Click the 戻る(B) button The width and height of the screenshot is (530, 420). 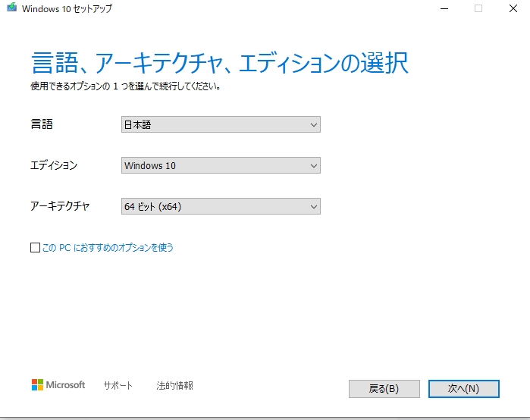[x=384, y=389]
